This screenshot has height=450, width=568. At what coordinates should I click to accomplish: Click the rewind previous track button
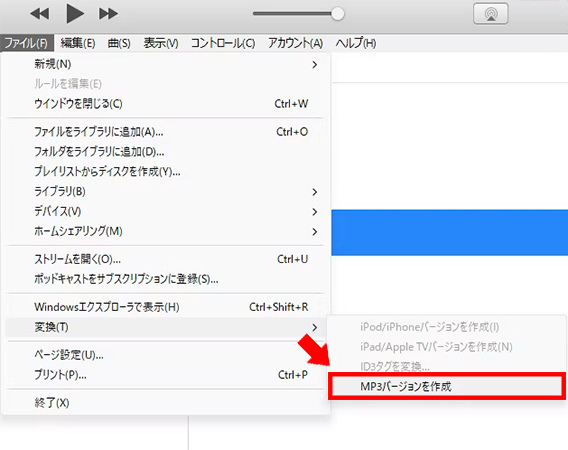[40, 14]
